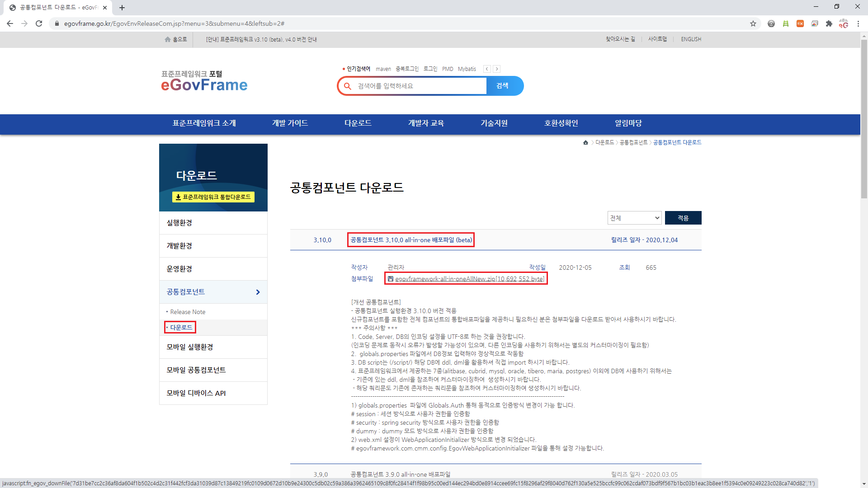Screen dimensions: 868x488
Task: Click the breadcrumb home icon
Action: coord(585,142)
